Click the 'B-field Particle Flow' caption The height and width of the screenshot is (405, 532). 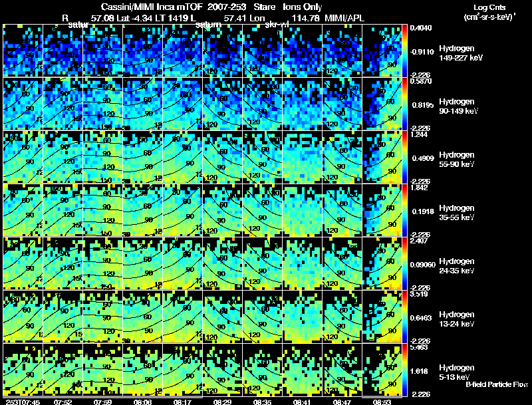pyautogui.click(x=497, y=384)
